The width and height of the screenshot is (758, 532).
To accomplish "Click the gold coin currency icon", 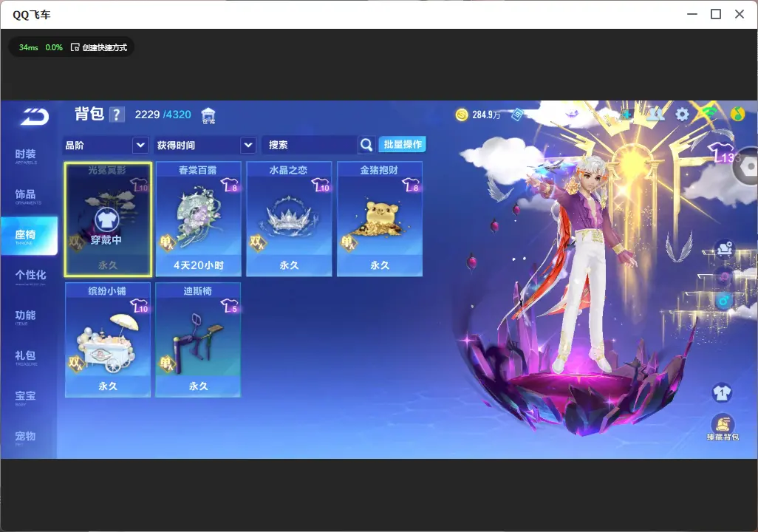I will 462,115.
